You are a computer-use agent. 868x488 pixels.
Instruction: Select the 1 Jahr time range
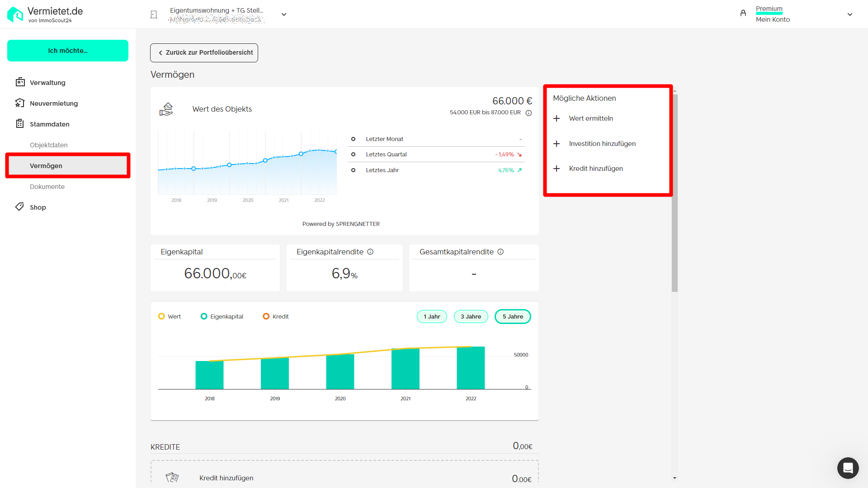432,317
